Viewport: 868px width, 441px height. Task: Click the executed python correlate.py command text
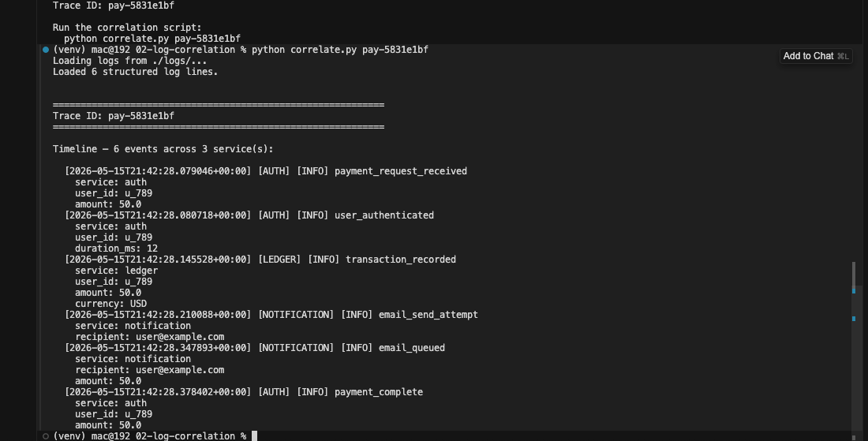(x=340, y=50)
